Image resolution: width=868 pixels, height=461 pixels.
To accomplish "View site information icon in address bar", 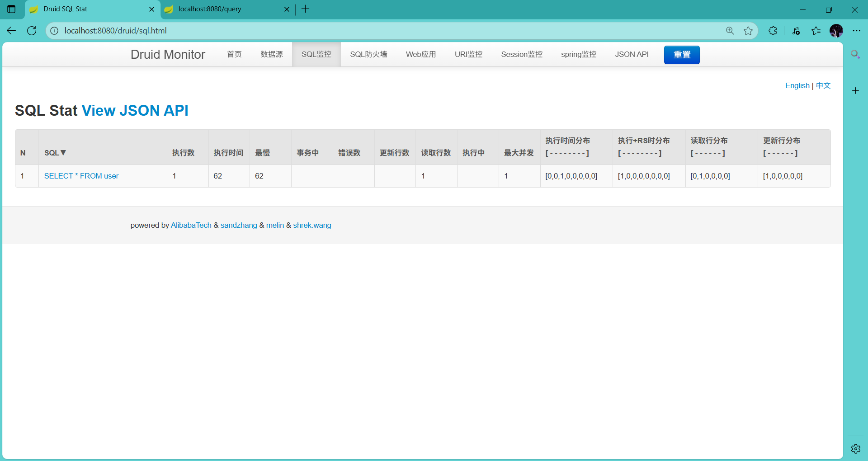I will tap(54, 31).
